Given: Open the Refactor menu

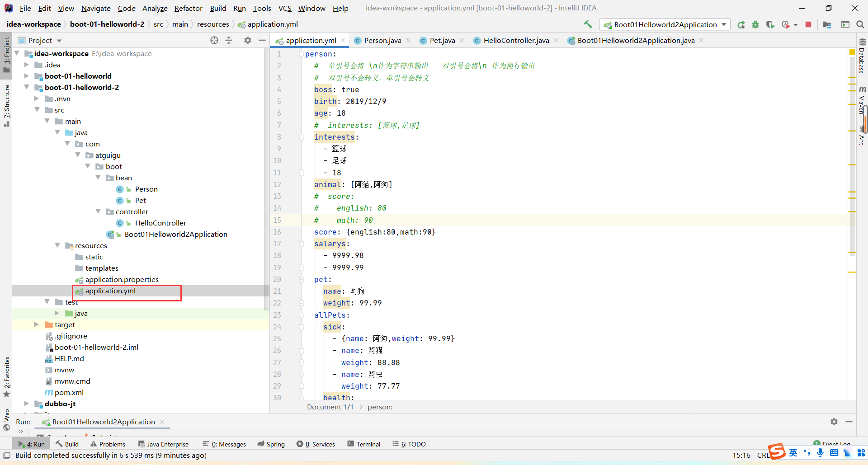Looking at the screenshot, I should 188,8.
